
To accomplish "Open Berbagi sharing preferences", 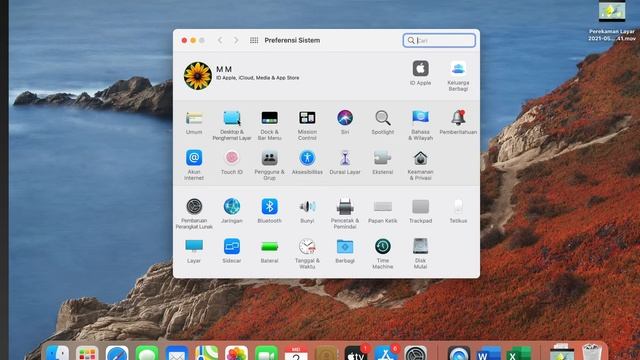I will (345, 251).
